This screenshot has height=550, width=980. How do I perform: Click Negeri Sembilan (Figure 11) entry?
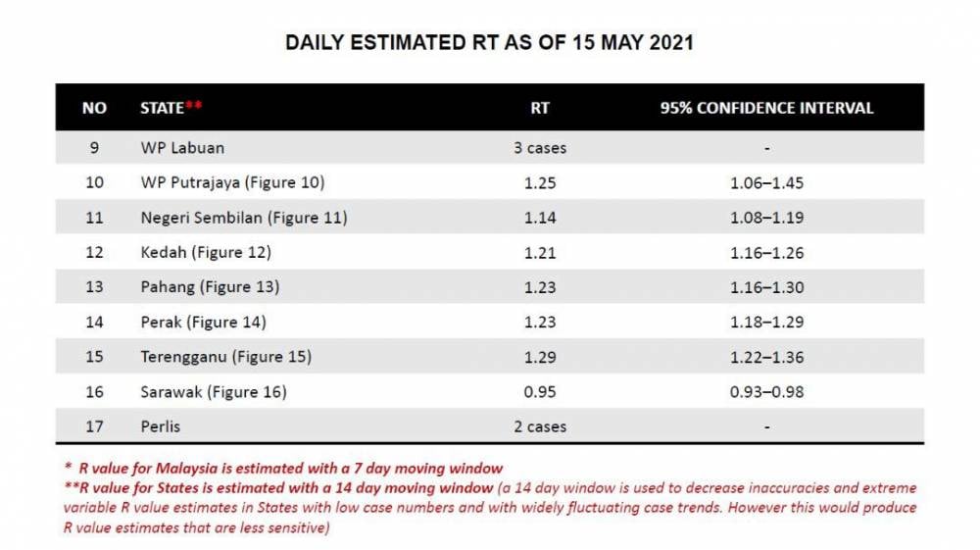tap(244, 218)
